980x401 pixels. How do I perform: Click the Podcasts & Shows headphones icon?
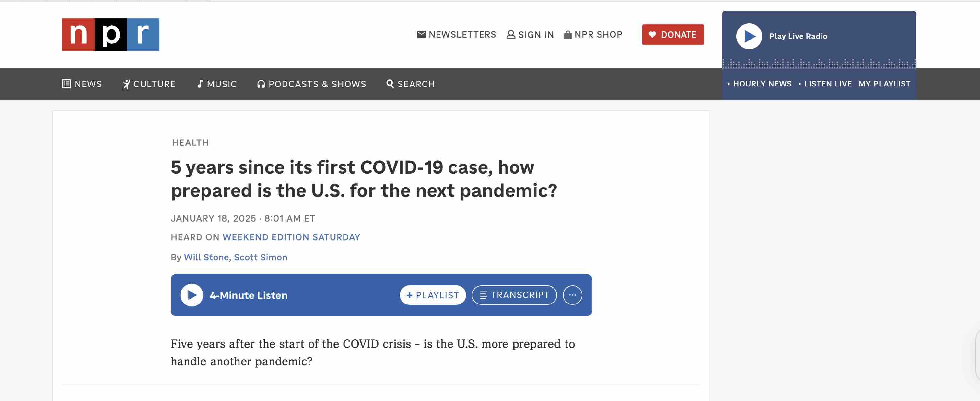[261, 84]
